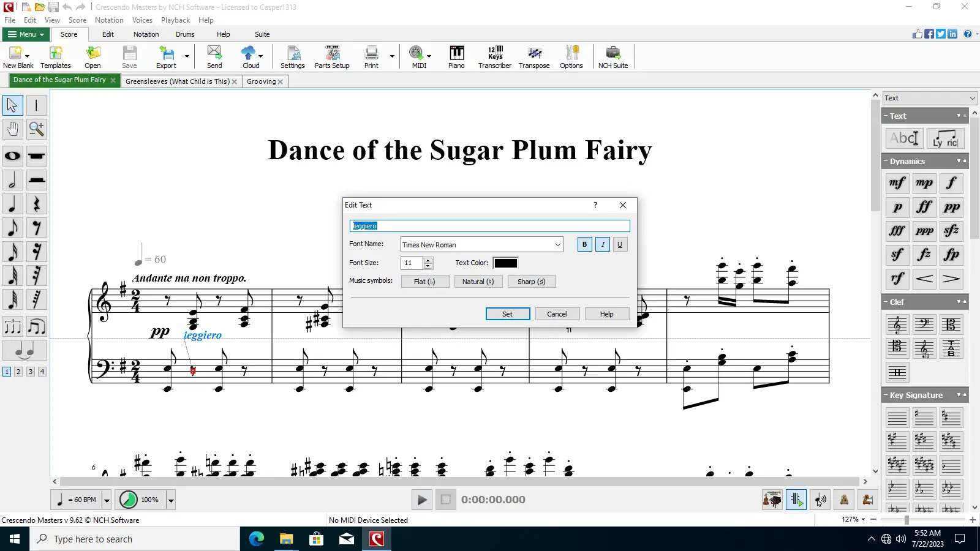Increase font size with stepper
Viewport: 980px width, 551px height.
(x=428, y=260)
